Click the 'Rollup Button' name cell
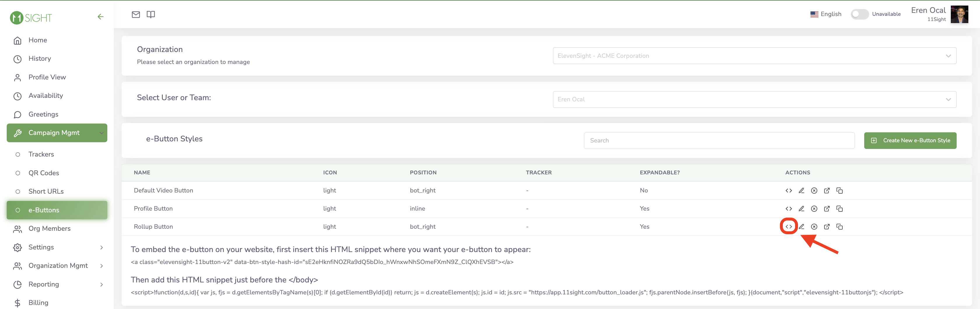 tap(153, 226)
